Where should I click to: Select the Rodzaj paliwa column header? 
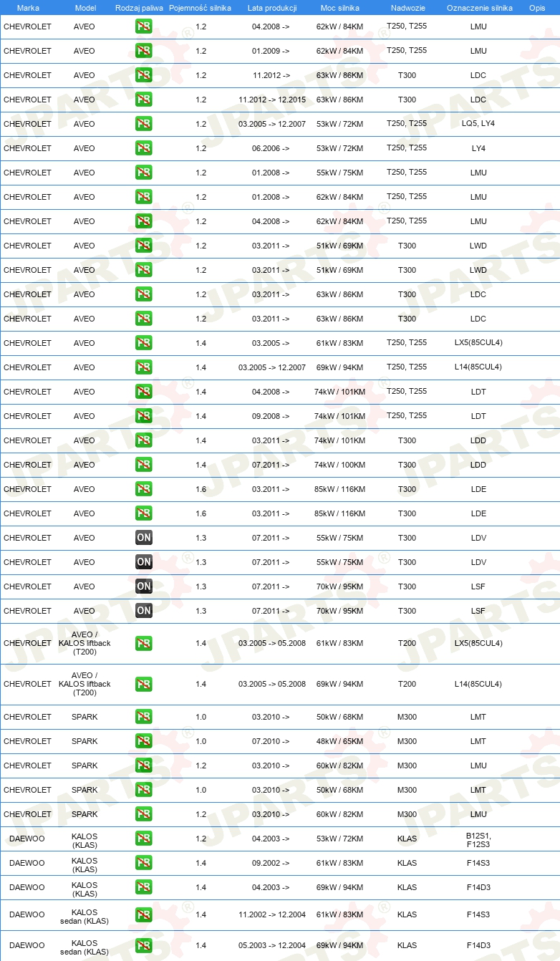[x=139, y=7]
